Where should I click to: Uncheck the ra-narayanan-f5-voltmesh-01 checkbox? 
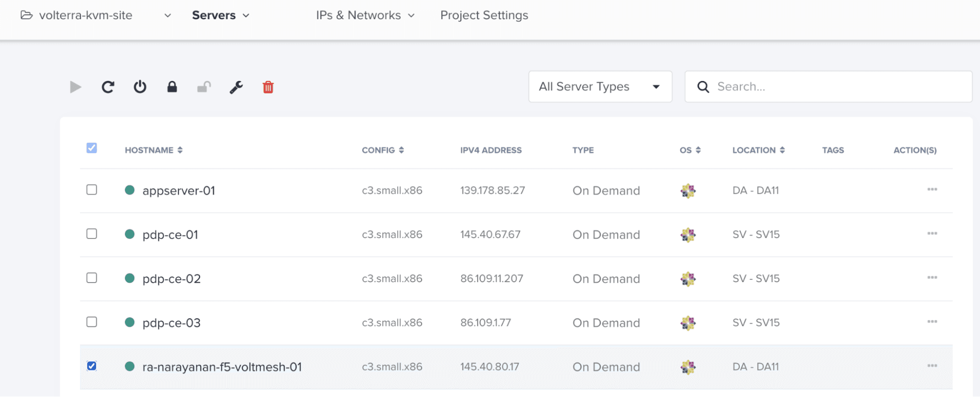(x=92, y=366)
